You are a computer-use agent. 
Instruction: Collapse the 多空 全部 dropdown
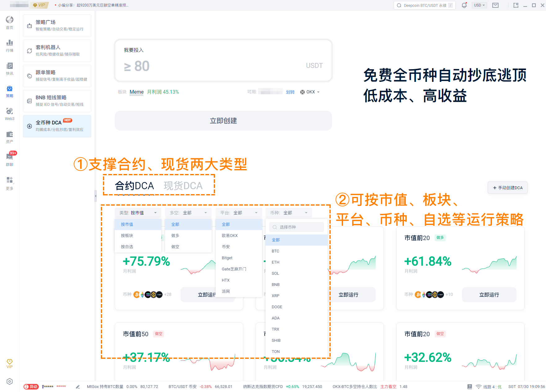[188, 213]
